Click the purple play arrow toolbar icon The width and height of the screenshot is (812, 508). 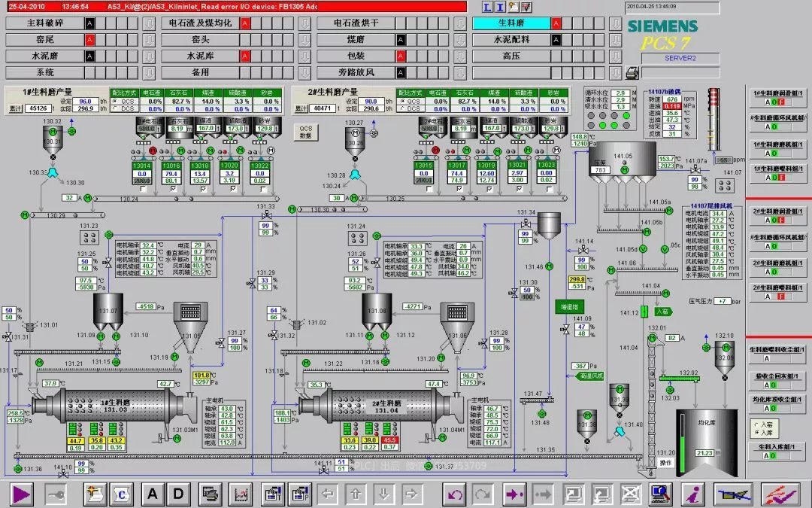pos(22,494)
